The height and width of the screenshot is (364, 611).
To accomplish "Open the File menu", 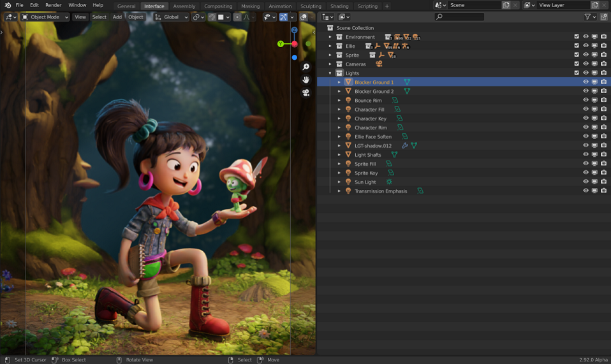I will pos(20,6).
